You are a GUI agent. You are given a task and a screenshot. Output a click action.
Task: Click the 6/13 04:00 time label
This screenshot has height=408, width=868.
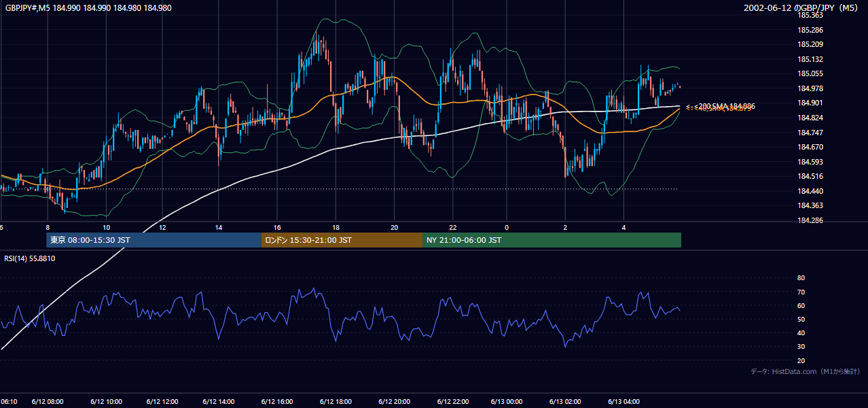pos(624,401)
